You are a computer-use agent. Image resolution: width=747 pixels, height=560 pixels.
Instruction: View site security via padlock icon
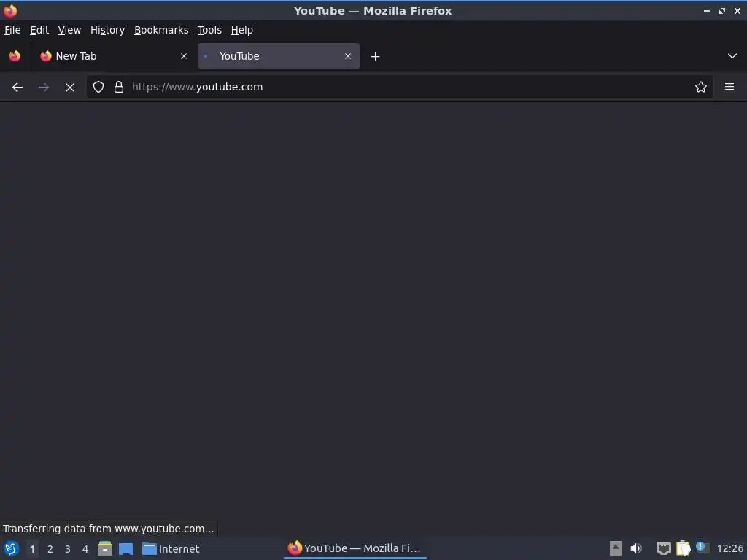(x=119, y=87)
